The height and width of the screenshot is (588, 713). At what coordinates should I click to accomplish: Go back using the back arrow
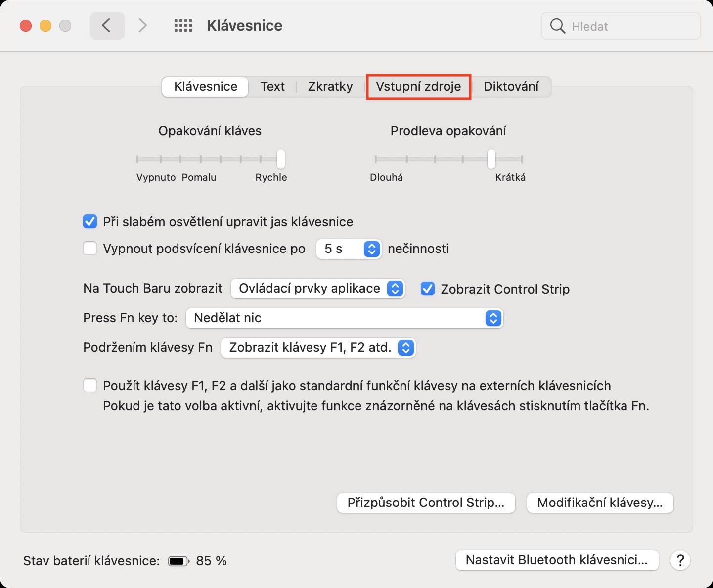pos(107,26)
